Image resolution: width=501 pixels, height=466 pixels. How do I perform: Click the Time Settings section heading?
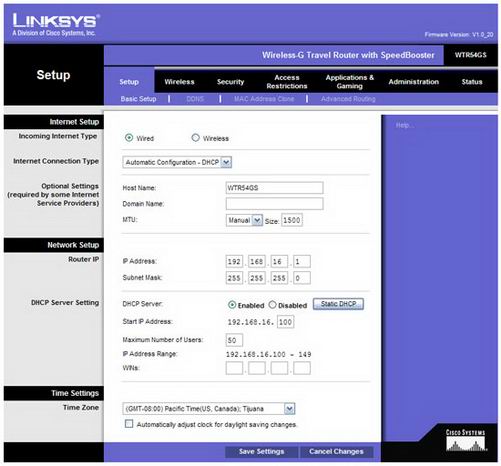coord(75,393)
